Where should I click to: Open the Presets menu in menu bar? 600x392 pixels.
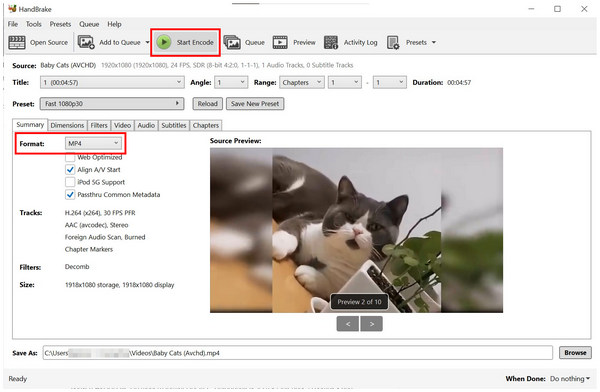tap(60, 24)
